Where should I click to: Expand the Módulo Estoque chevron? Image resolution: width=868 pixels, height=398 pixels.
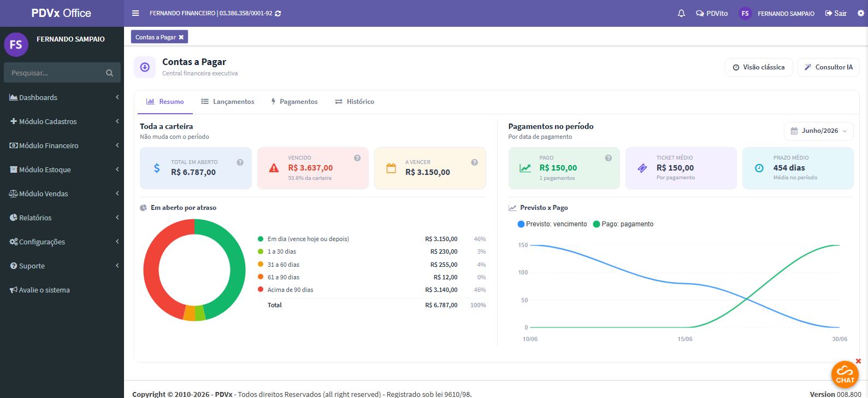[x=117, y=169]
